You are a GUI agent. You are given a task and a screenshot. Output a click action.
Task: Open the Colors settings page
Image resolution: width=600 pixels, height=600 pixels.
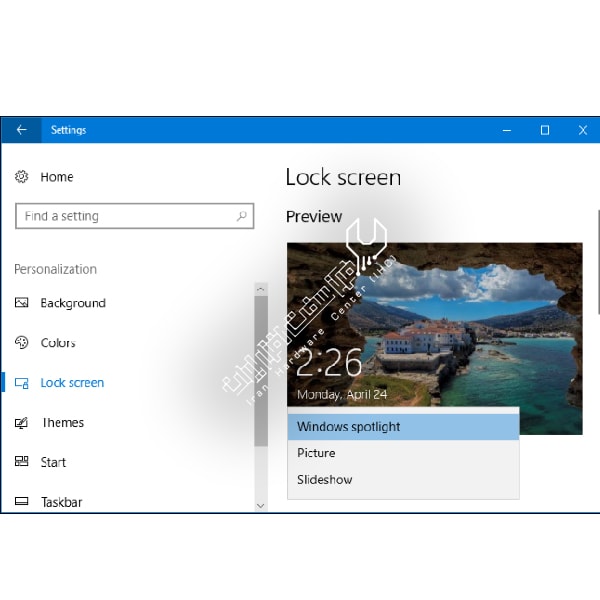point(58,342)
